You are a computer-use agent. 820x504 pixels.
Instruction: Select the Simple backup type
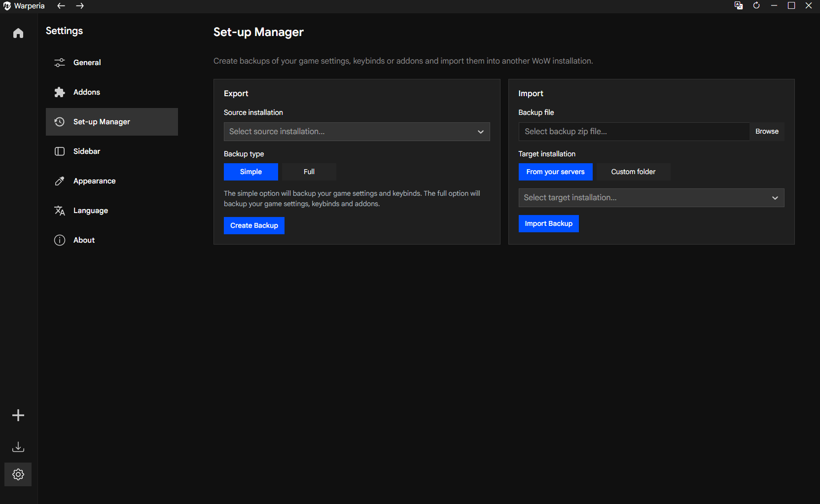251,172
